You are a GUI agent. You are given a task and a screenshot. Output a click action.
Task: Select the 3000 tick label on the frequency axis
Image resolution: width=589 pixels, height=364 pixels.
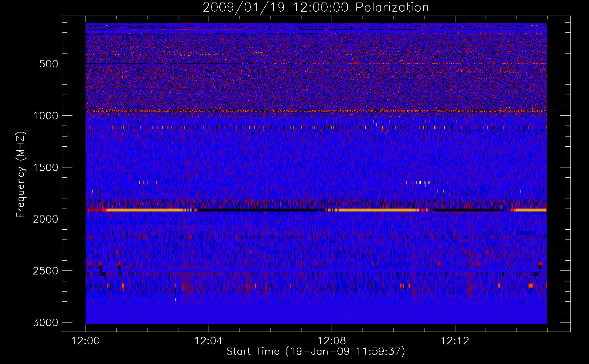click(46, 323)
